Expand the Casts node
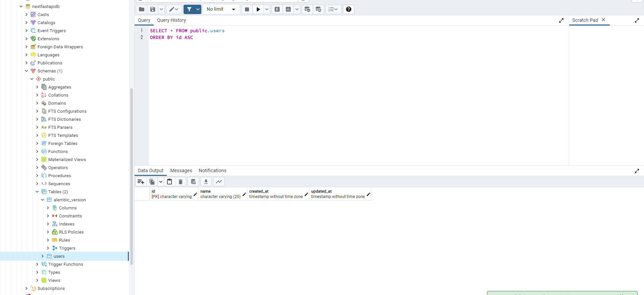The image size is (644, 295). pyautogui.click(x=27, y=14)
